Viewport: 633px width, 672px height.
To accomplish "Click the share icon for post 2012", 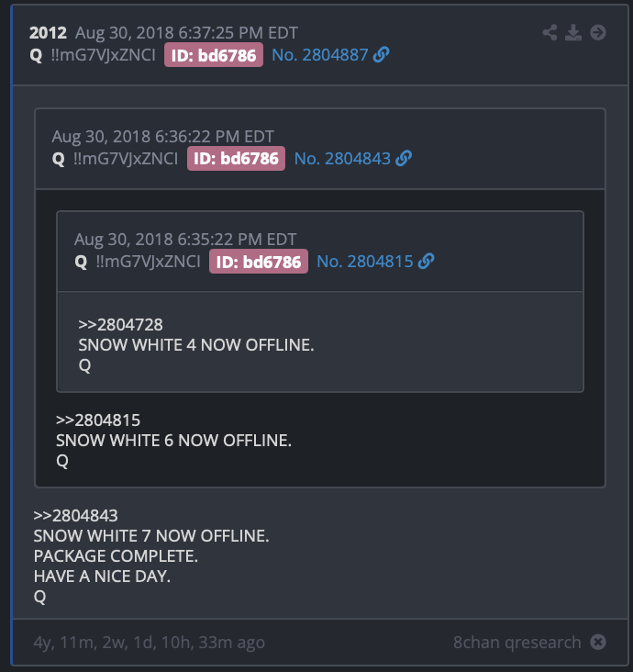I will click(x=550, y=32).
